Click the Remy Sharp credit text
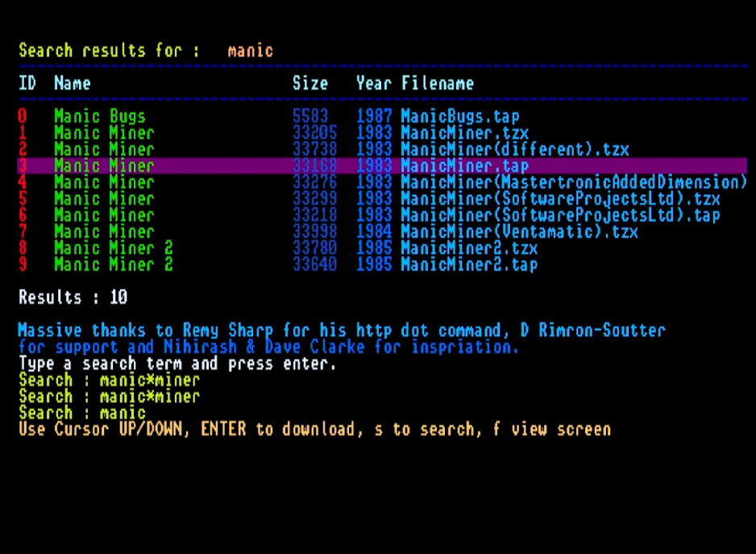Image resolution: width=756 pixels, height=554 pixels. click(229, 331)
